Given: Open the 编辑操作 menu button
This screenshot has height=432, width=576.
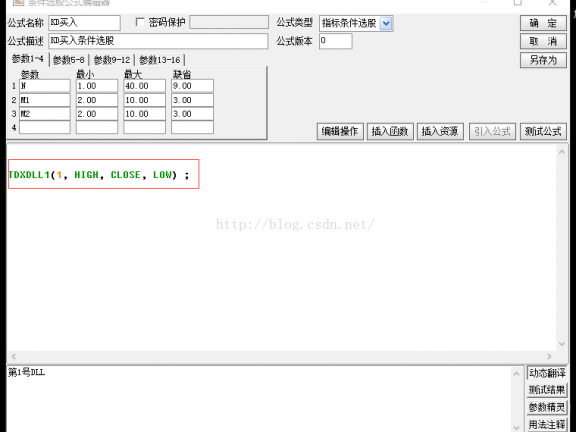Looking at the screenshot, I should click(340, 131).
